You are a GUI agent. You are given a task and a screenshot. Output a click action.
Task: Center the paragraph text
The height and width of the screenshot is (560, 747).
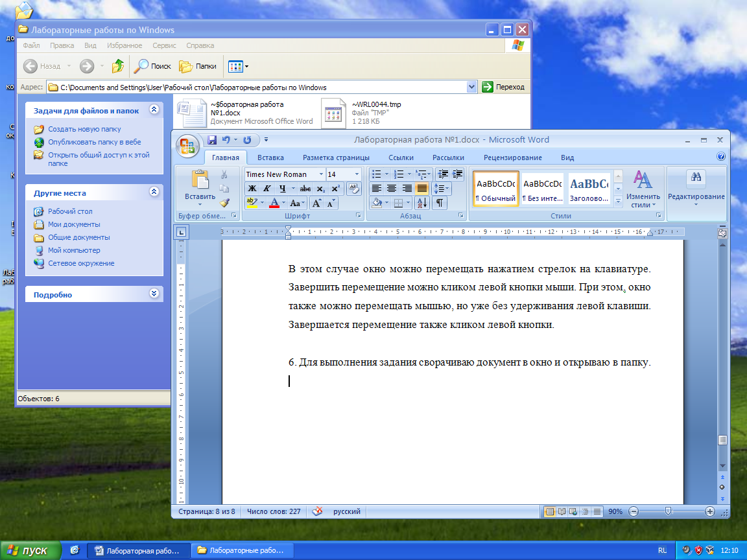[392, 189]
